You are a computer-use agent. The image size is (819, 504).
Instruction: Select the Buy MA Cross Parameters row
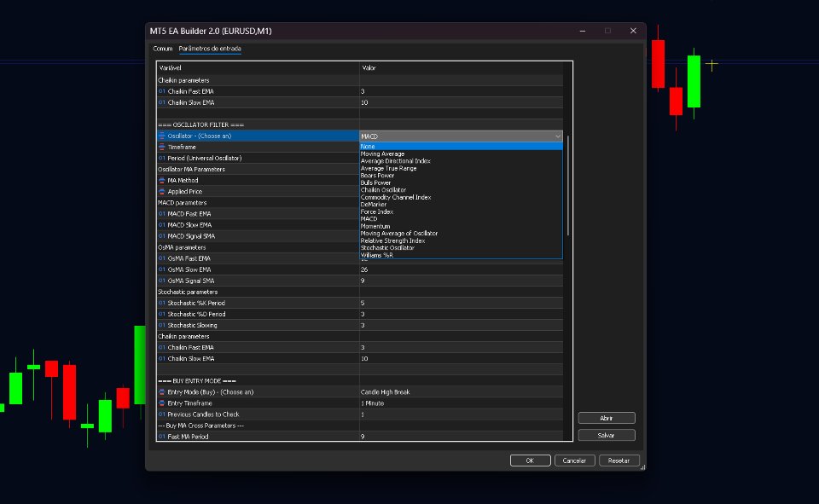[360, 426]
